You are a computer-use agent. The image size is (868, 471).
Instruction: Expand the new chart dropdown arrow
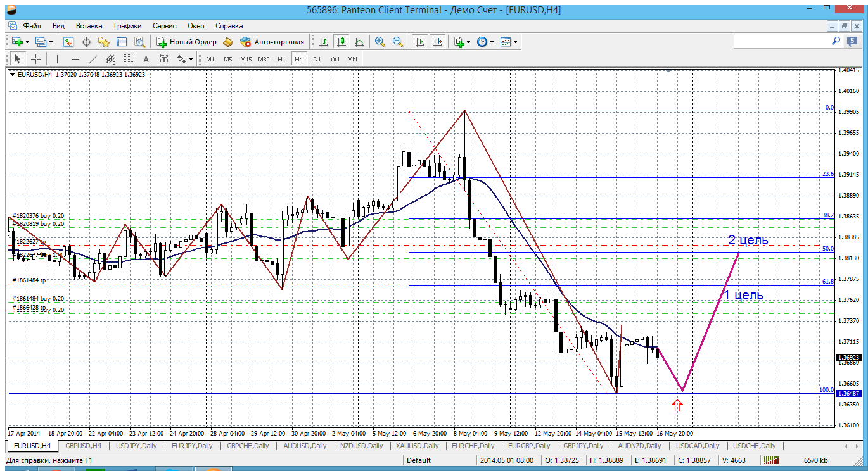28,42
